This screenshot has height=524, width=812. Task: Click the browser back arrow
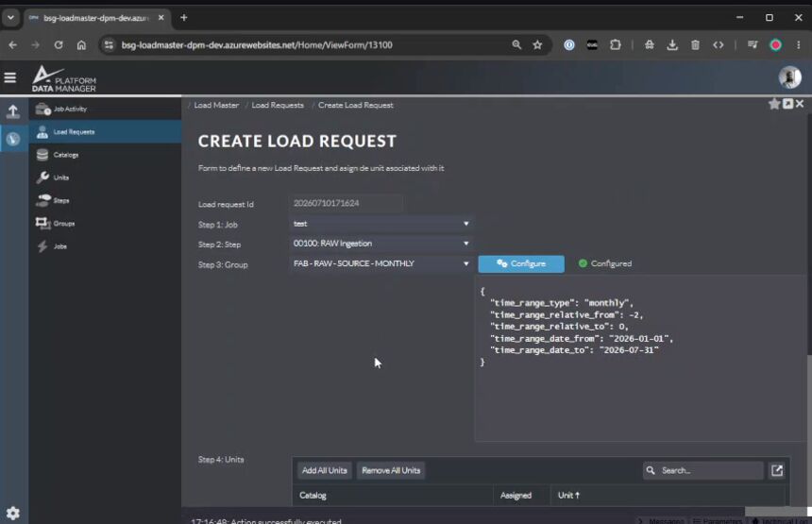point(13,45)
